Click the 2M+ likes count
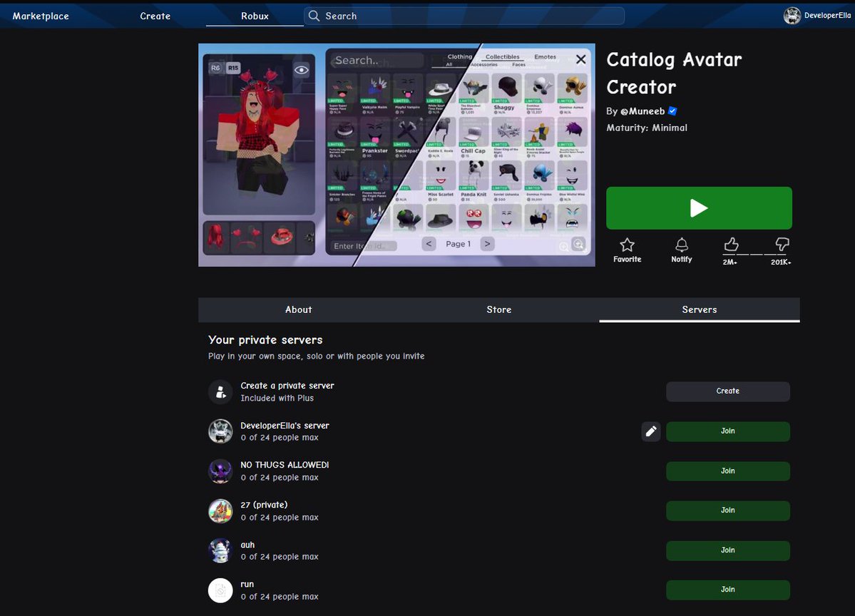Viewport: 855px width, 616px height. [x=730, y=262]
